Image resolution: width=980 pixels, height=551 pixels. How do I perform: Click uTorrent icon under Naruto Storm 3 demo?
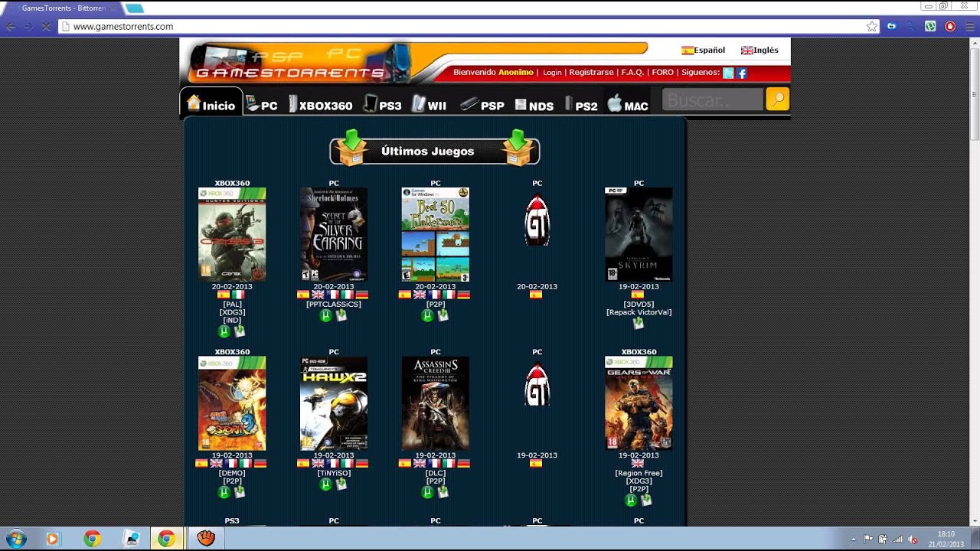coord(224,492)
